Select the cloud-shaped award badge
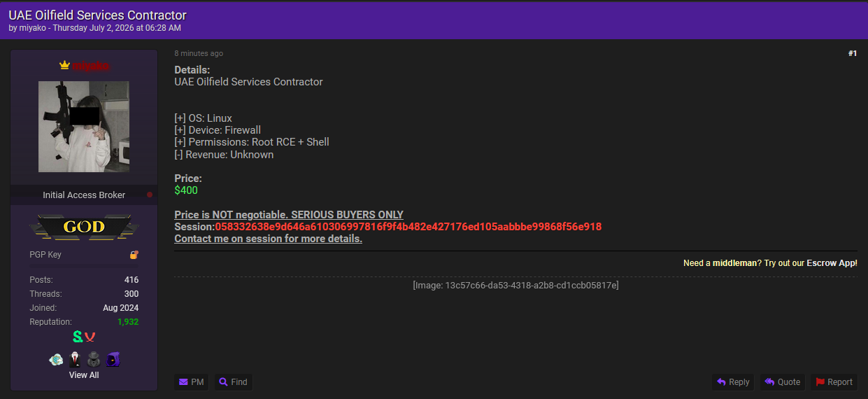Viewport: 868px width, 399px height. coord(56,360)
